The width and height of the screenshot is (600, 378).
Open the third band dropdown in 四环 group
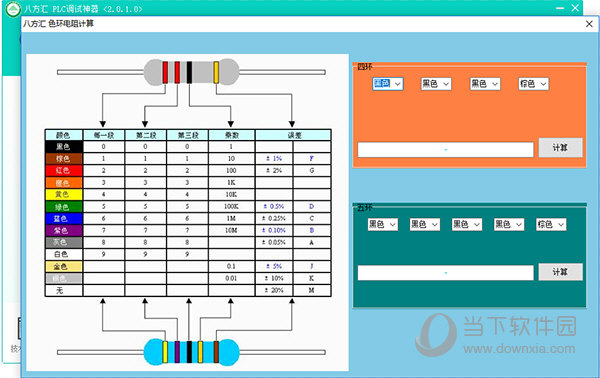[x=485, y=84]
